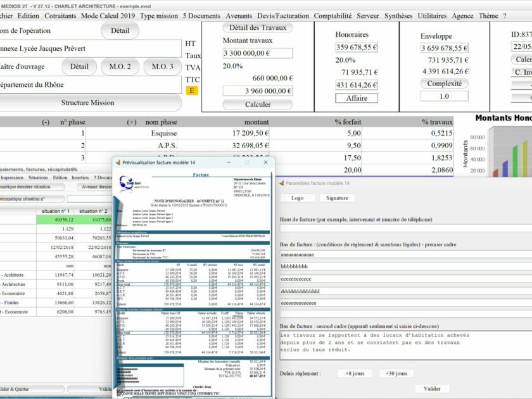Click the Logo button in Paramètres facture
Image resolution: width=532 pixels, height=399 pixels.
tap(297, 198)
